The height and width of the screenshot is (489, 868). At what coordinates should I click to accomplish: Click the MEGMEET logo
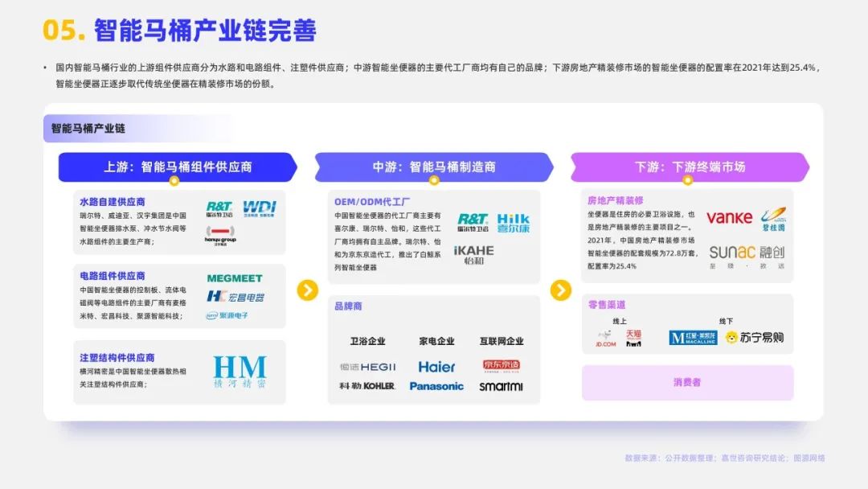tap(235, 278)
